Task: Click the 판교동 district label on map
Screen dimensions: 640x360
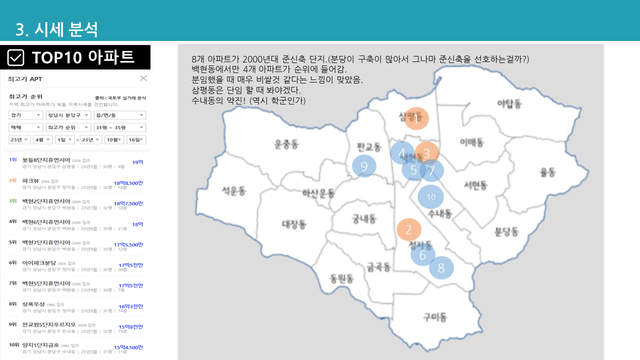Action: (369, 146)
